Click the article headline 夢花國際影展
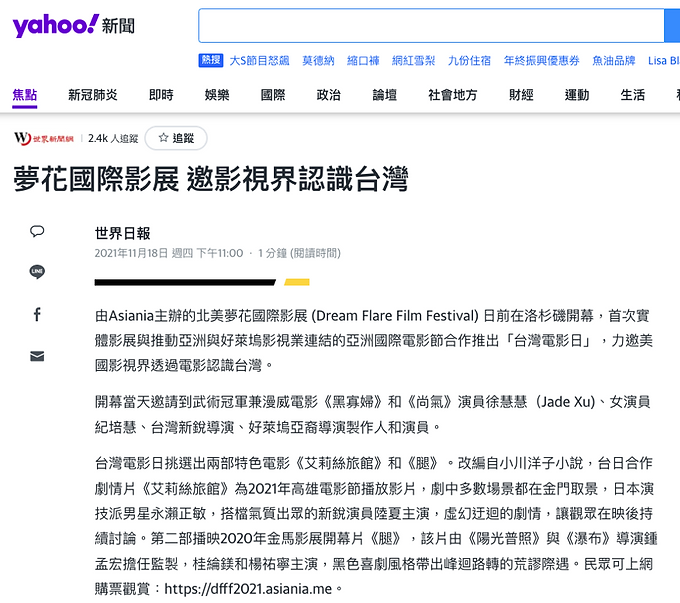680x603 pixels. coord(211,179)
